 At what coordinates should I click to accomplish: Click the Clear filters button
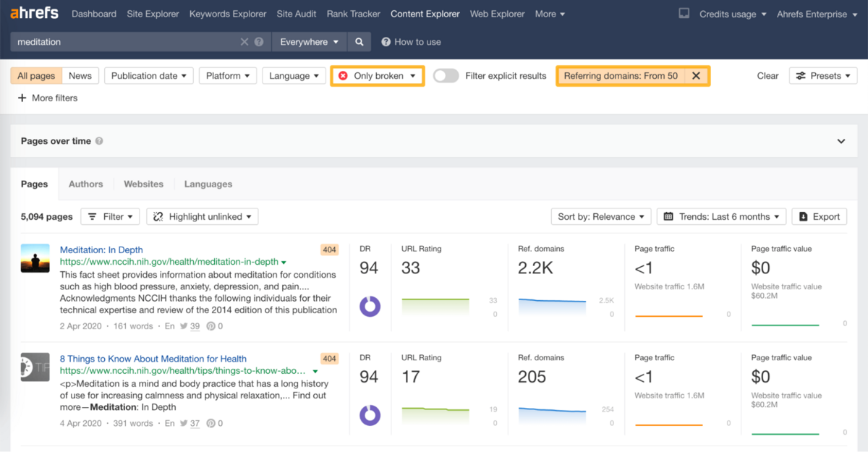(x=767, y=76)
